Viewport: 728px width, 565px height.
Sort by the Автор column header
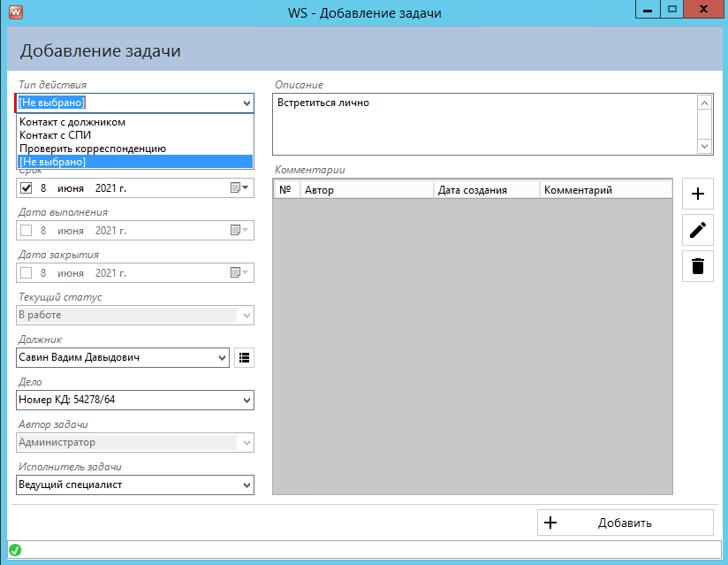[367, 189]
